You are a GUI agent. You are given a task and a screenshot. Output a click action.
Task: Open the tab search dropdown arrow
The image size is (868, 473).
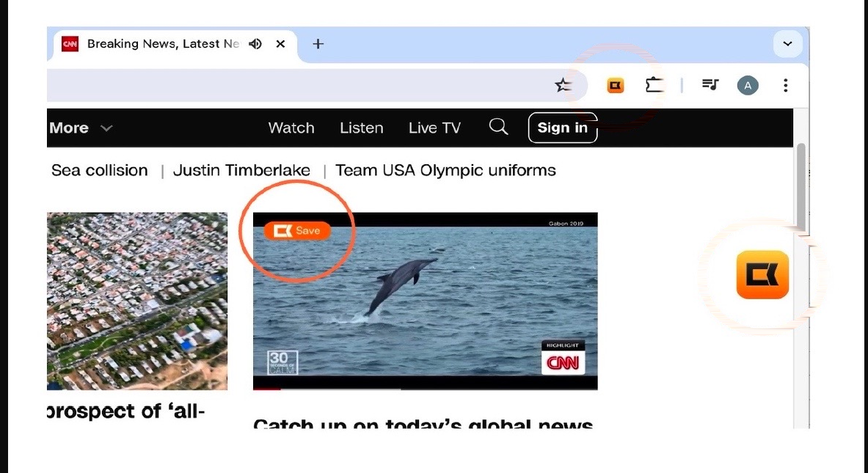(x=788, y=44)
